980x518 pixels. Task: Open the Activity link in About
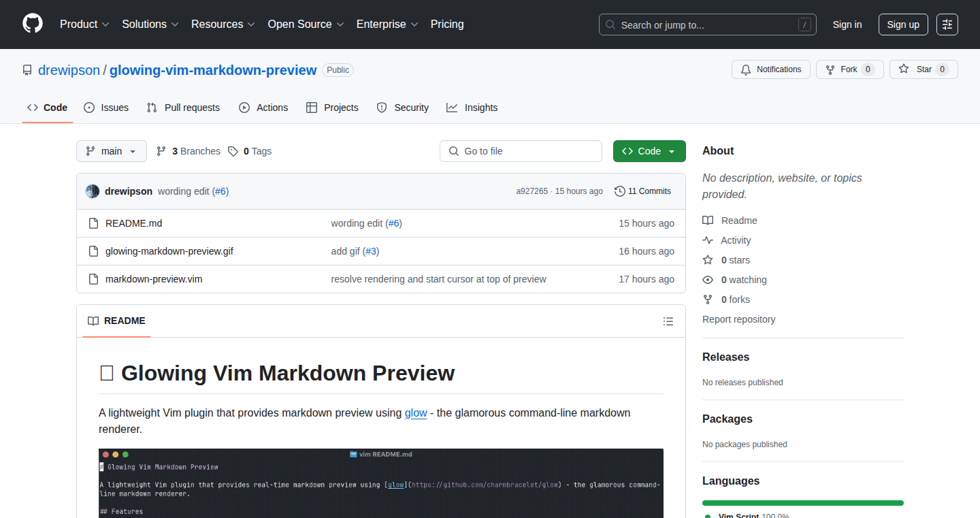pyautogui.click(x=727, y=240)
